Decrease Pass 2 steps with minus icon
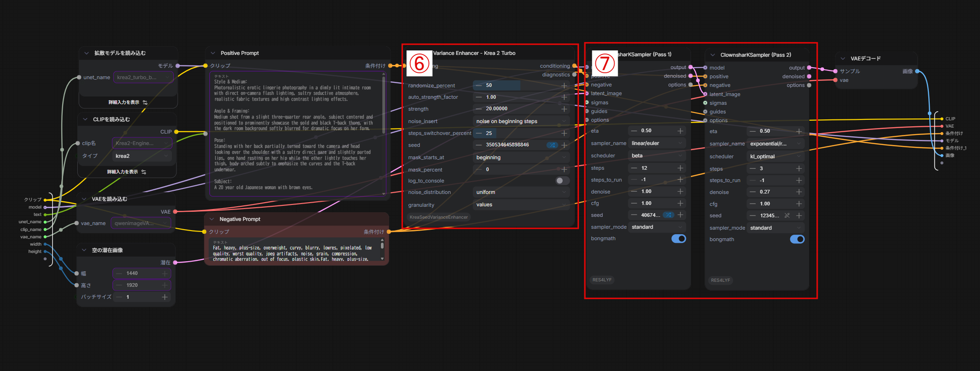The width and height of the screenshot is (980, 371). coord(753,168)
